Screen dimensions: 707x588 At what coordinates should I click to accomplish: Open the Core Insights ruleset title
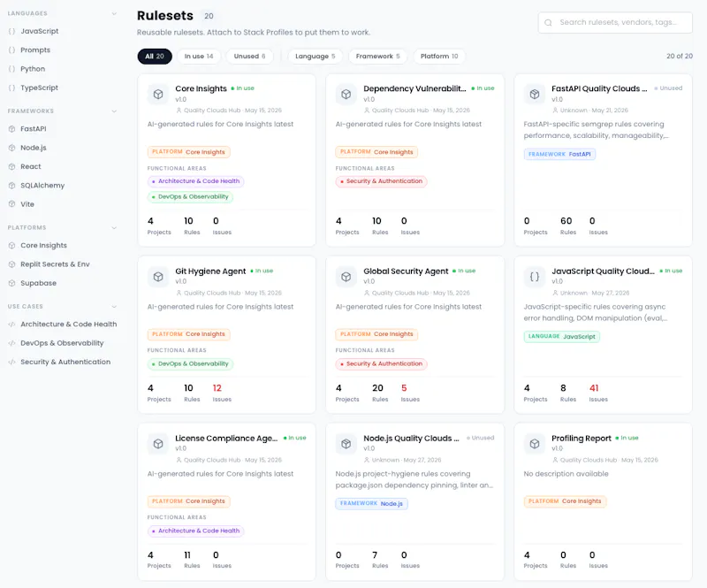201,89
